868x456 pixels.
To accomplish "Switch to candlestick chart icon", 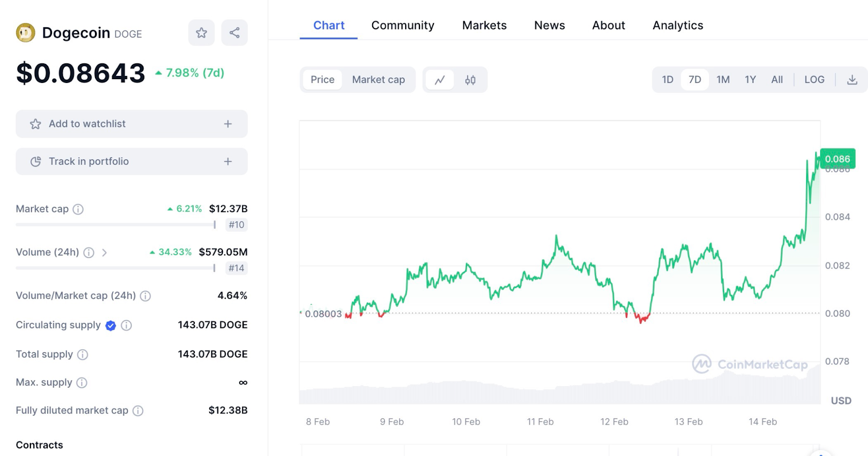I will coord(470,80).
